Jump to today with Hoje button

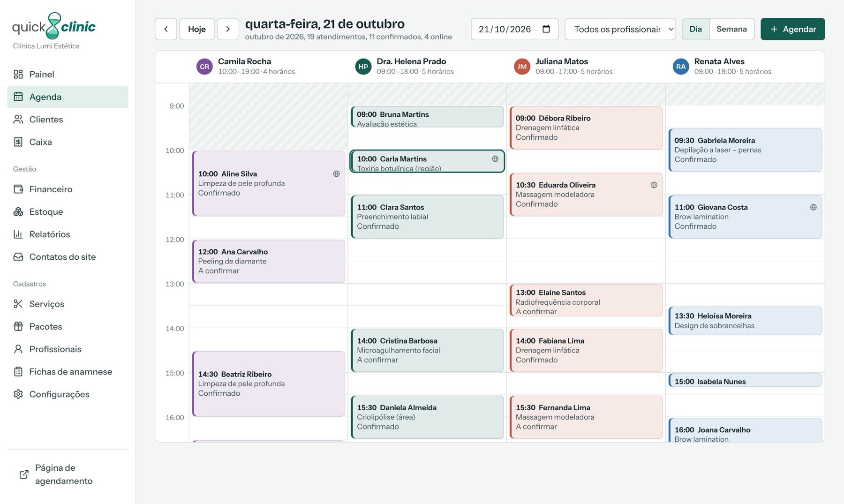pyautogui.click(x=197, y=29)
